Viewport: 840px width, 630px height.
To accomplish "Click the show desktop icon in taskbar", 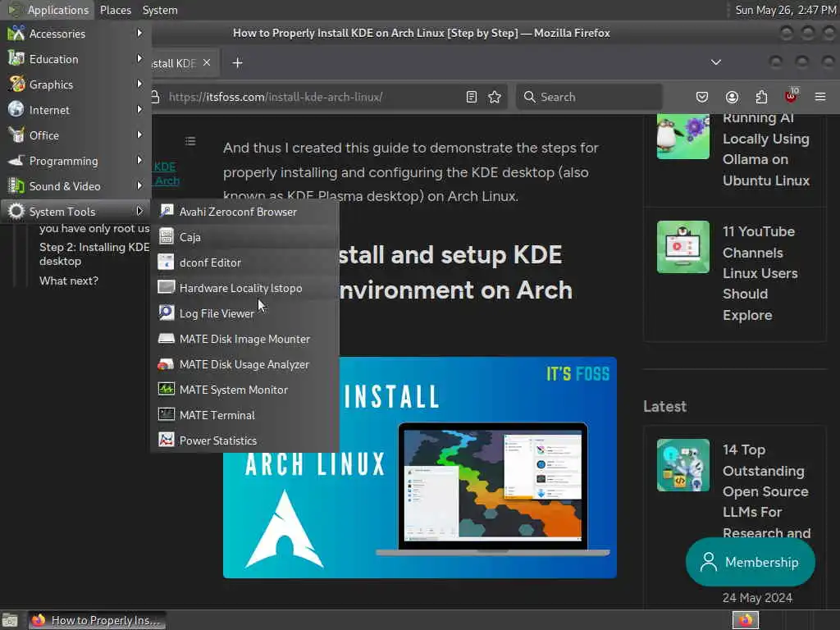I will 10,620.
